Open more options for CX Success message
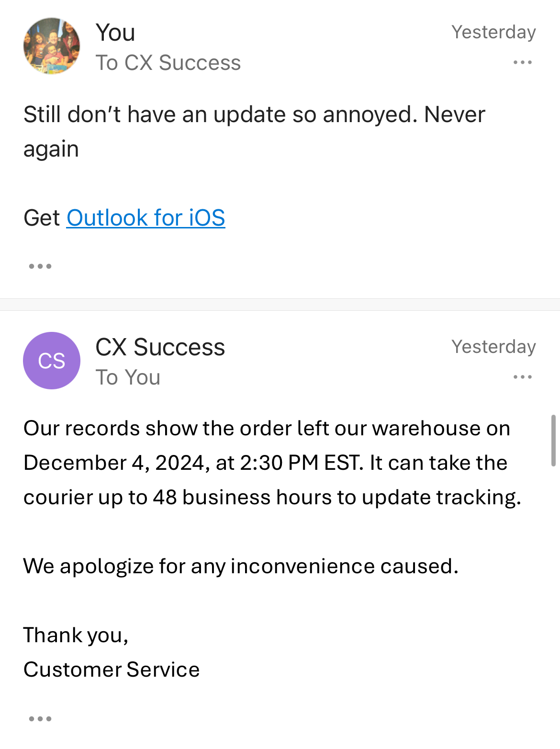Image resolution: width=560 pixels, height=749 pixels. 522,377
